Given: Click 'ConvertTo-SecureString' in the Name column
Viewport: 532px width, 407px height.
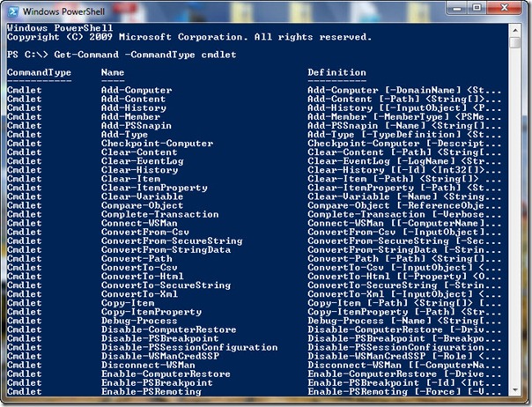Looking at the screenshot, I should tap(166, 285).
